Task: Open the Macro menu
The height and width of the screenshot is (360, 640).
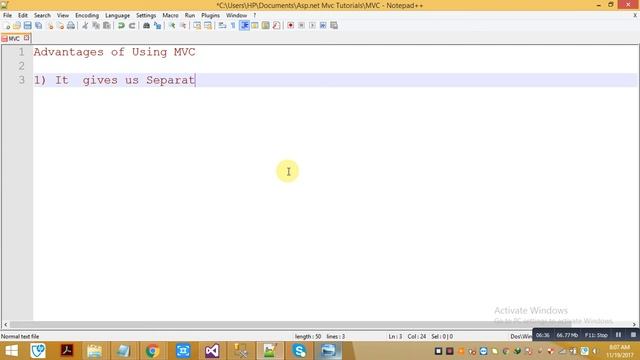Action: click(170, 15)
